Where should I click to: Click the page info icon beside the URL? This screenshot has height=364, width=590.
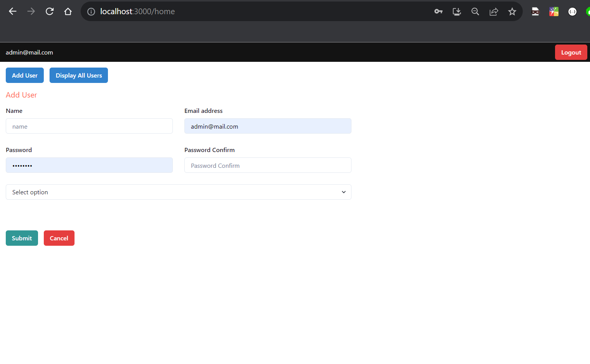click(91, 12)
